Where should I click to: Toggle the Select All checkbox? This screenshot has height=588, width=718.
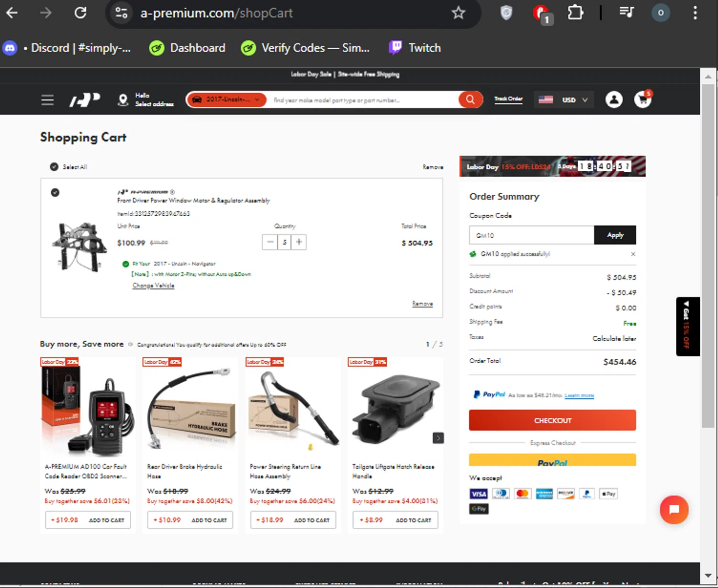54,167
